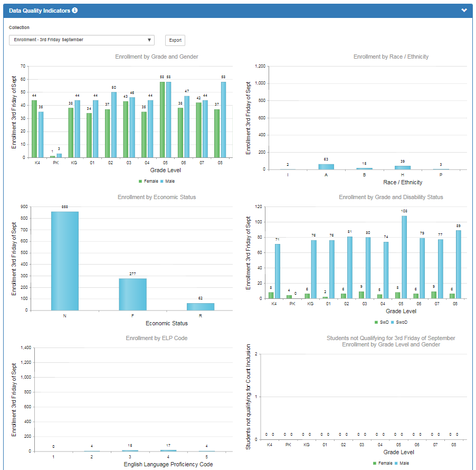Open the Collection dropdown

[x=82, y=40]
